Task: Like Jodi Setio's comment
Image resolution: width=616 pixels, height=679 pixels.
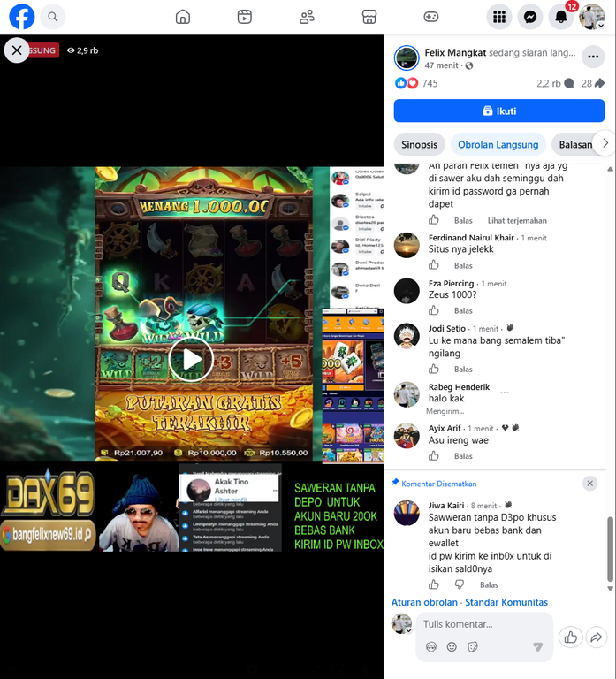Action: (434, 369)
